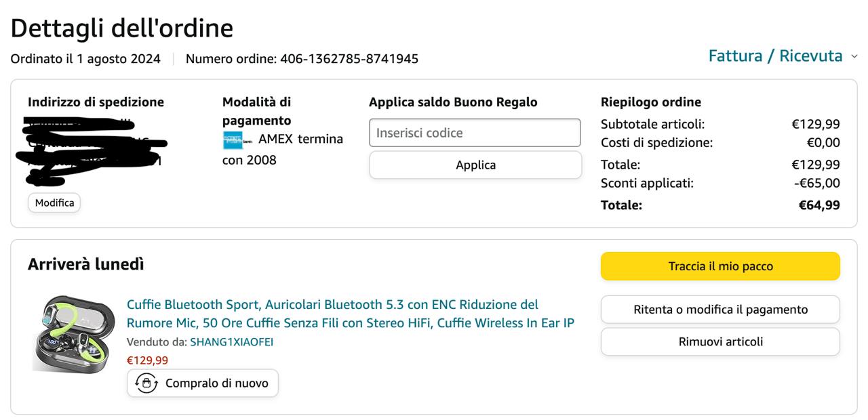Click the red €129,99 product price
Image resolution: width=868 pixels, height=420 pixels.
point(147,360)
